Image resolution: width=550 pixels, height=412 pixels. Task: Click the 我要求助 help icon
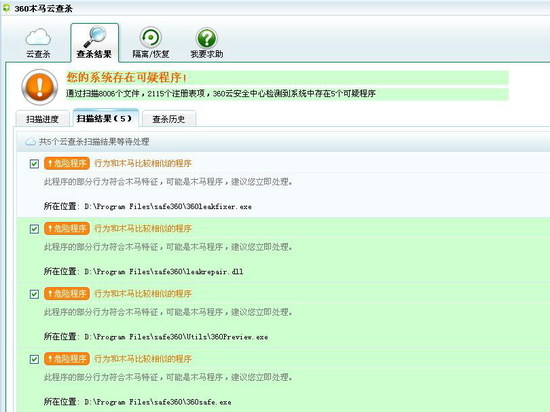[207, 38]
